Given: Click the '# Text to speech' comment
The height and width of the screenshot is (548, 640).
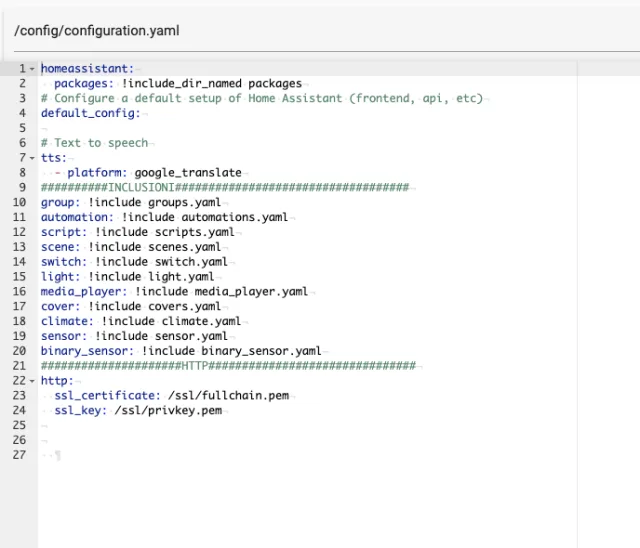Looking at the screenshot, I should pyautogui.click(x=94, y=143).
